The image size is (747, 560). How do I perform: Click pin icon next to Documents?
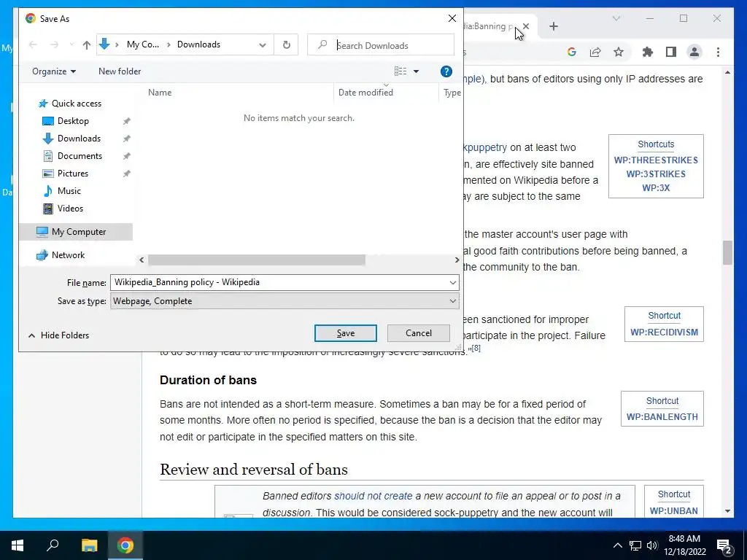coord(127,156)
